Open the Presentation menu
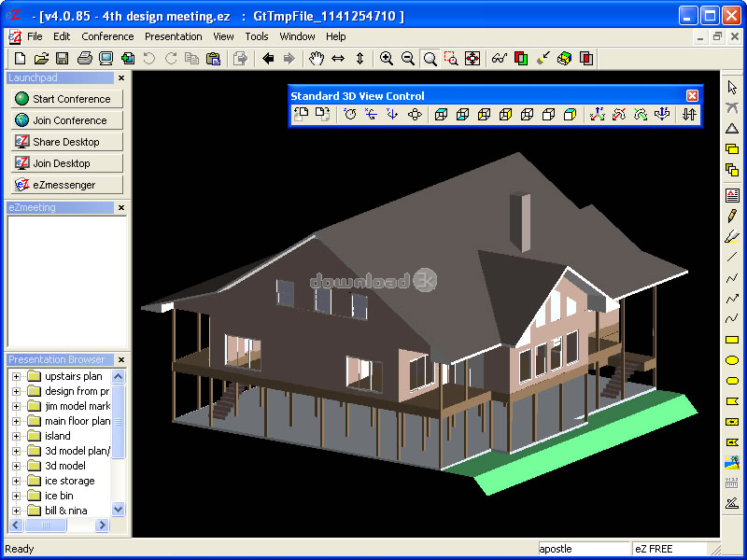 (173, 36)
